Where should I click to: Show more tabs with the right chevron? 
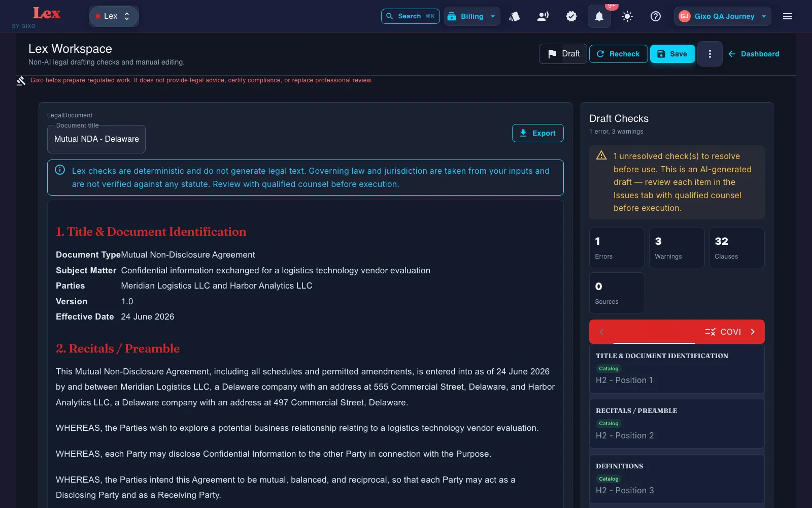[753, 332]
